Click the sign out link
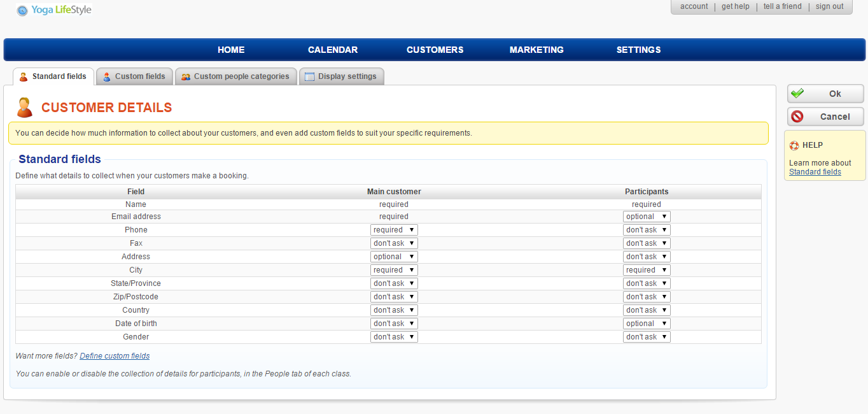Image resolution: width=868 pixels, height=414 pixels. tap(829, 6)
